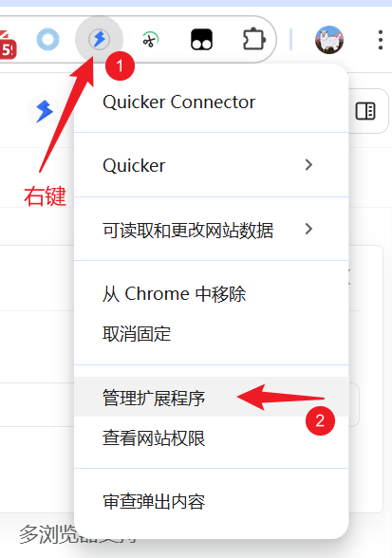Click the red 5 badge extension icon

8,45
